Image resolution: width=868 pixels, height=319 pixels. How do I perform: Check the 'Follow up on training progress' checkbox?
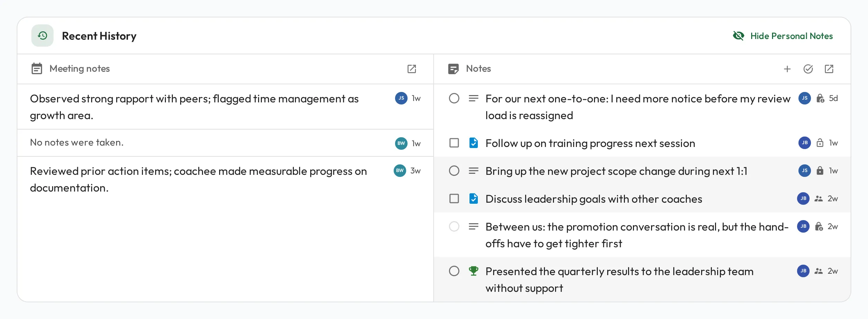[454, 143]
